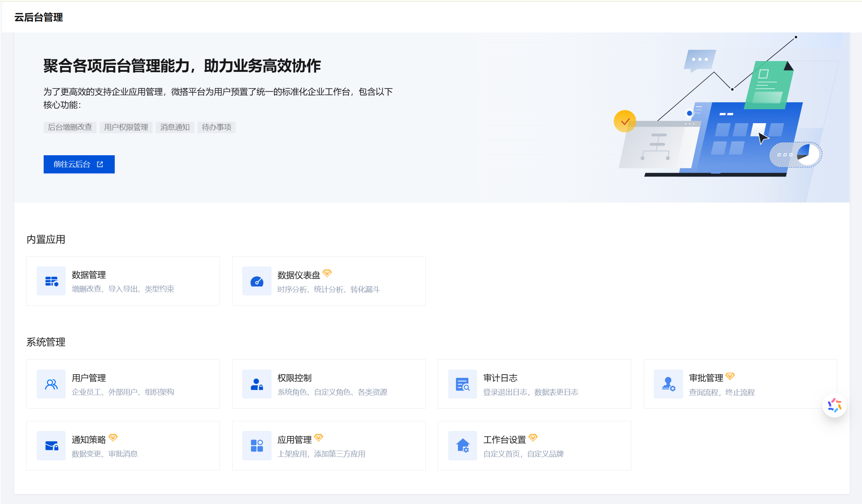
Task: Click the 待办事项 tag
Action: click(x=216, y=127)
